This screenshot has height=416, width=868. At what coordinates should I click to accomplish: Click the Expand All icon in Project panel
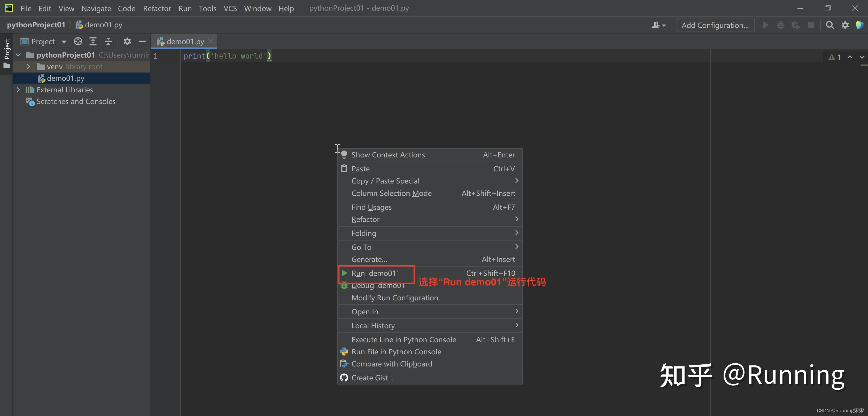(x=93, y=41)
